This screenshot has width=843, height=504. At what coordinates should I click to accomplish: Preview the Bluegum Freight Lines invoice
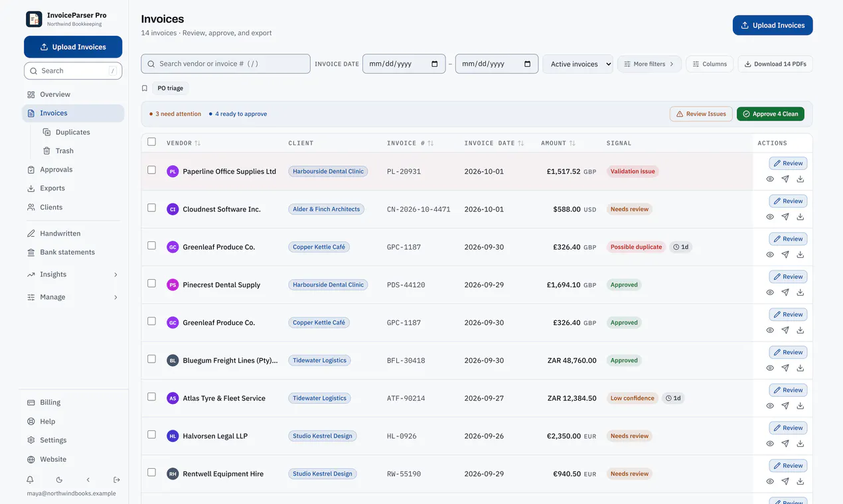pyautogui.click(x=770, y=368)
